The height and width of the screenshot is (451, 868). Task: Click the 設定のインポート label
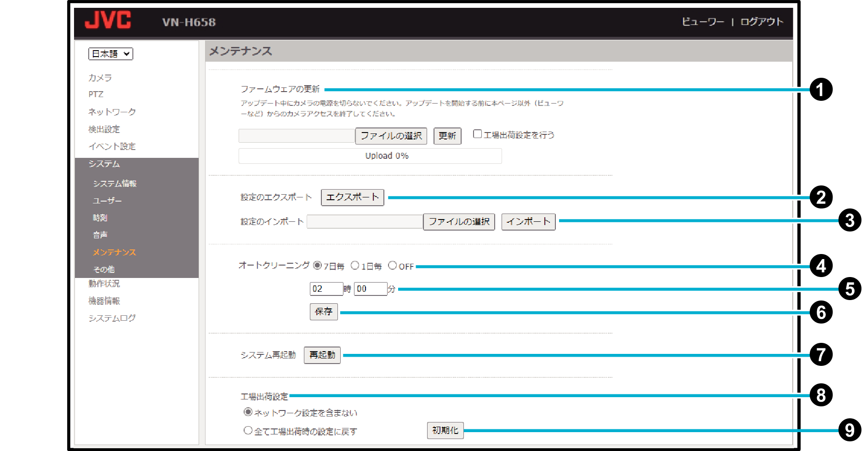point(272,222)
